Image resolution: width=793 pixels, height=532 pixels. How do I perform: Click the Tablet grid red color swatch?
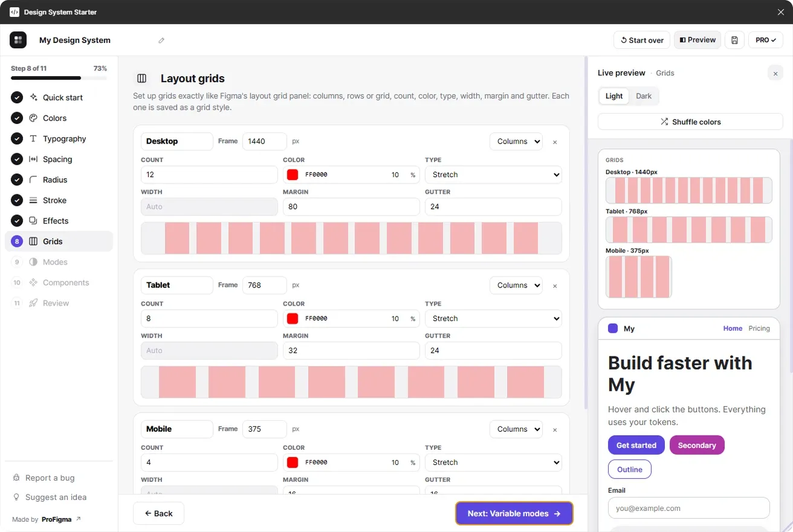[x=293, y=318]
